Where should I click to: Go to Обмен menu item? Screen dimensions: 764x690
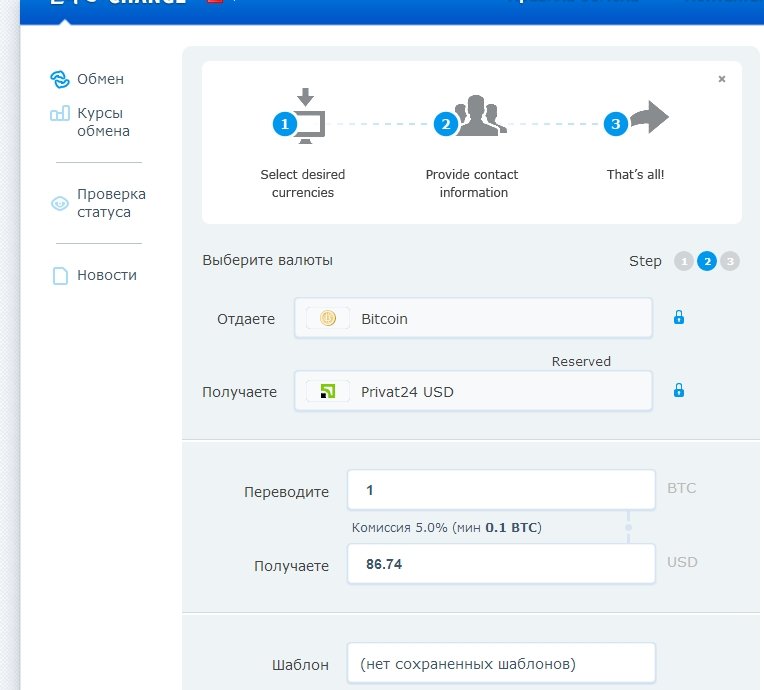tap(100, 79)
